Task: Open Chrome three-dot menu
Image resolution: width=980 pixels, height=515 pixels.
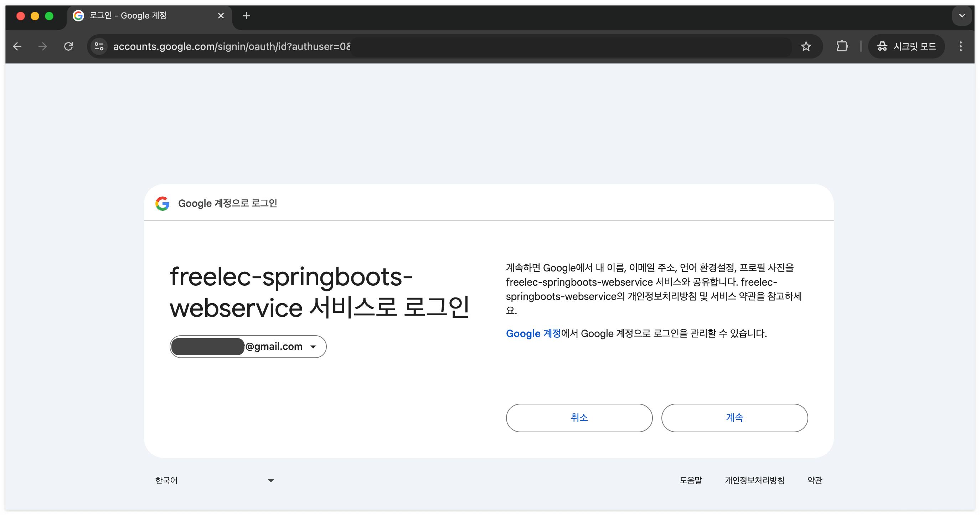Action: [961, 46]
